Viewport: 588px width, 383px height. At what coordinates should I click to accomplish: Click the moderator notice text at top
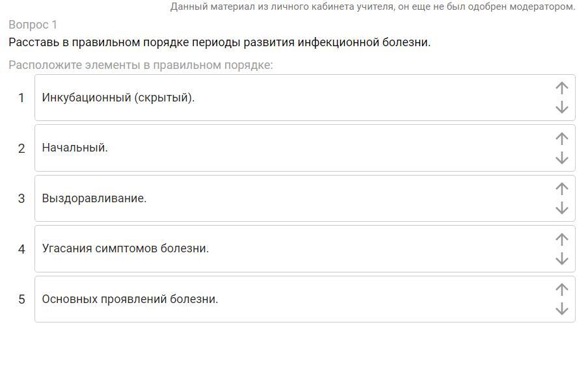coord(373,7)
